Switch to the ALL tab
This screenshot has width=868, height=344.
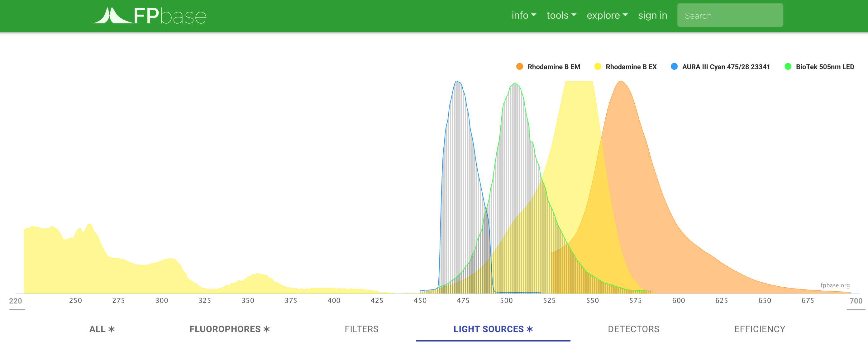[102, 329]
